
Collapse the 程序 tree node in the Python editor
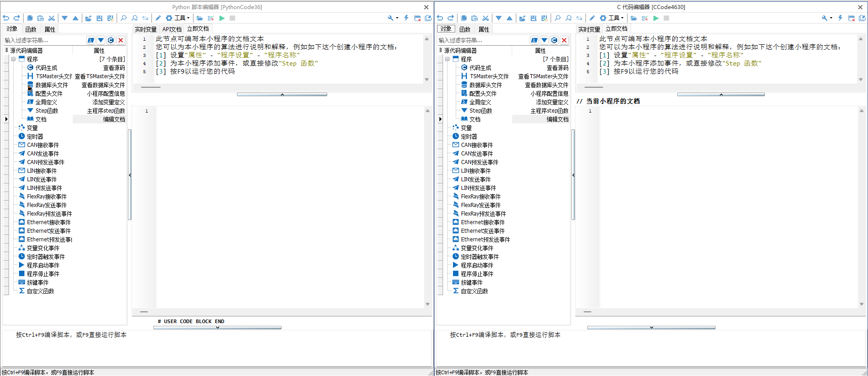pyautogui.click(x=14, y=59)
